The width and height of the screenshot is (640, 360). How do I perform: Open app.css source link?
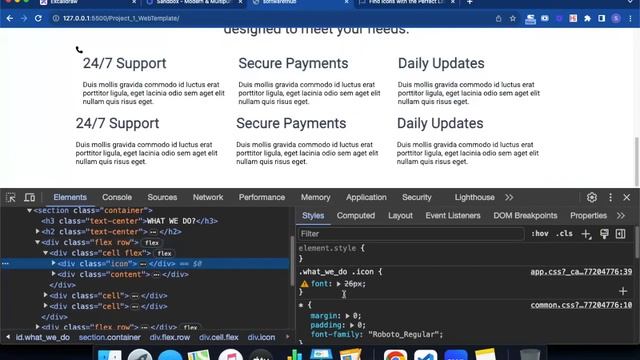pyautogui.click(x=581, y=272)
